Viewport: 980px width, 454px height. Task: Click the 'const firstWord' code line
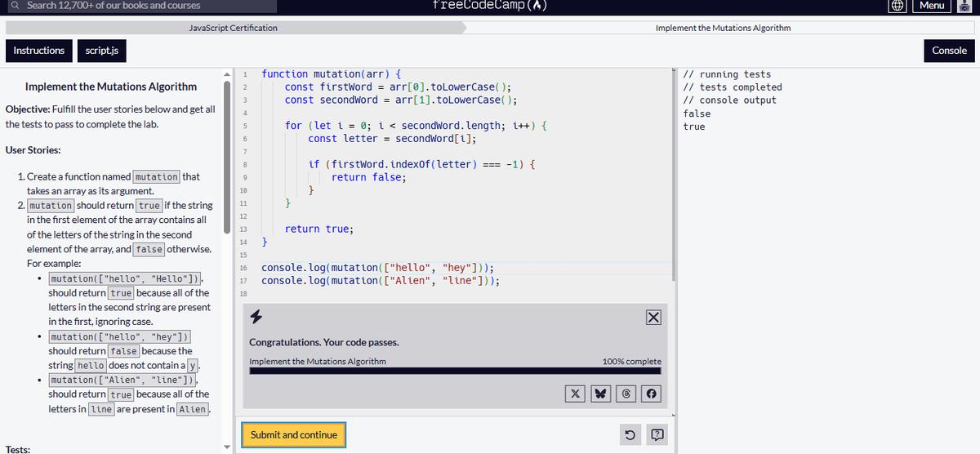(399, 87)
